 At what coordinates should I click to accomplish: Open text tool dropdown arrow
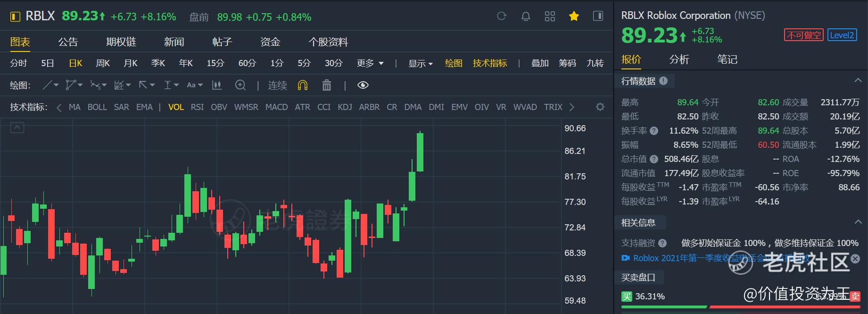click(200, 85)
